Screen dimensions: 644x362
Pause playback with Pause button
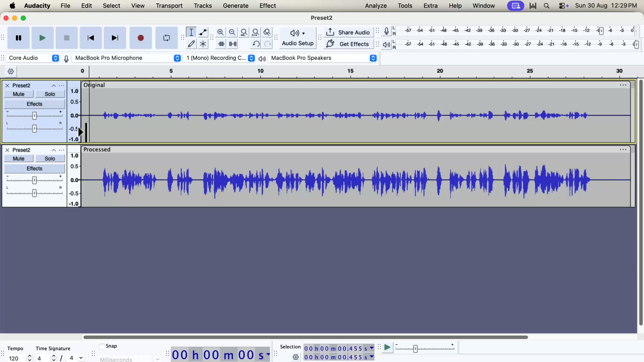18,38
